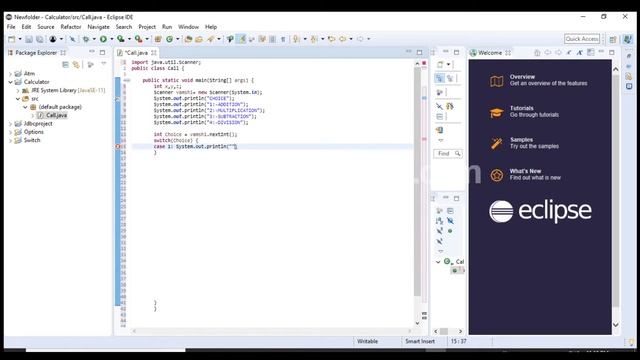Open the Navigate menu
The width and height of the screenshot is (640, 360).
(98, 27)
